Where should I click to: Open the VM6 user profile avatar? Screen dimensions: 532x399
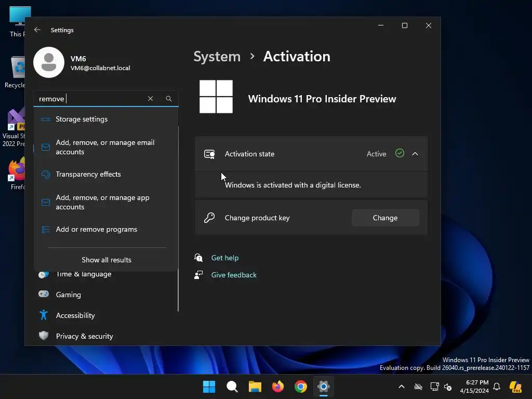point(49,62)
